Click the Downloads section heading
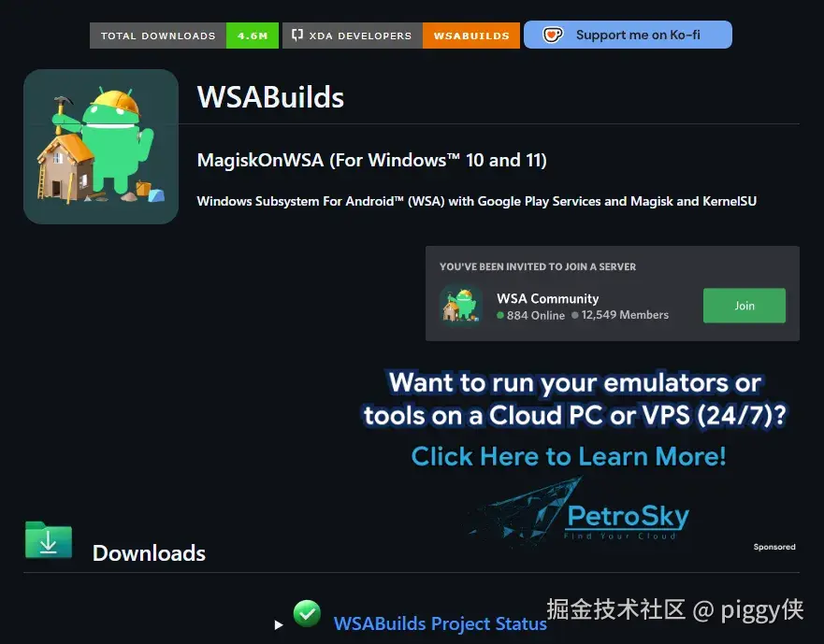Screen dimensions: 824x644 tap(149, 553)
